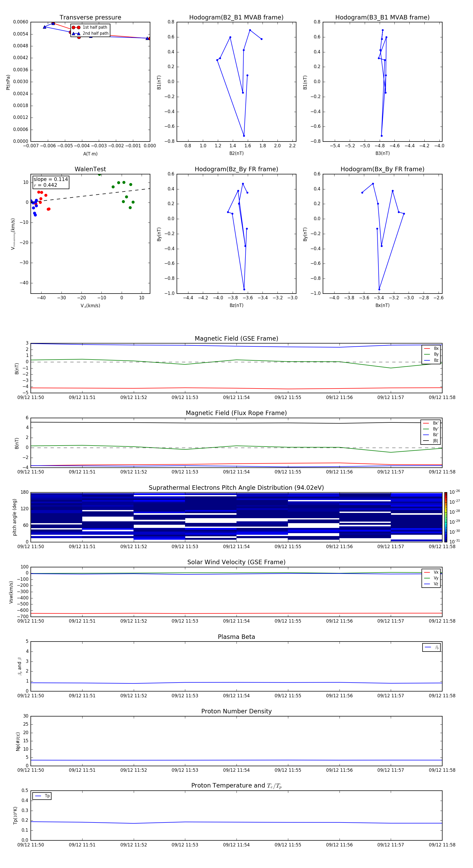This screenshot has height=868, width=473.
Task: Select '1st half path' legend entry
Action: click(x=90, y=27)
